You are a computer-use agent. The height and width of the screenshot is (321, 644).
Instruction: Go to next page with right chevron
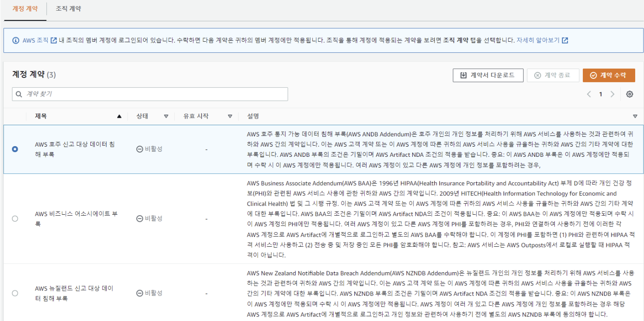[x=612, y=94]
